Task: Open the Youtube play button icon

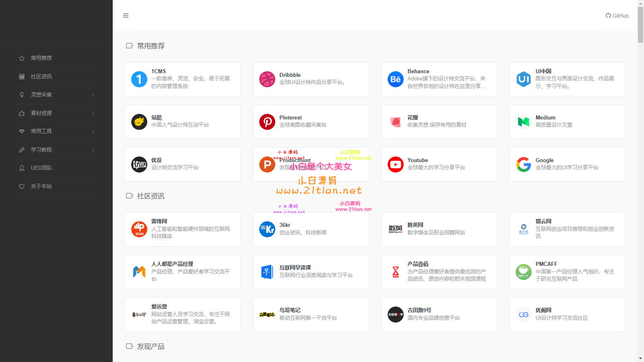Action: 395,165
